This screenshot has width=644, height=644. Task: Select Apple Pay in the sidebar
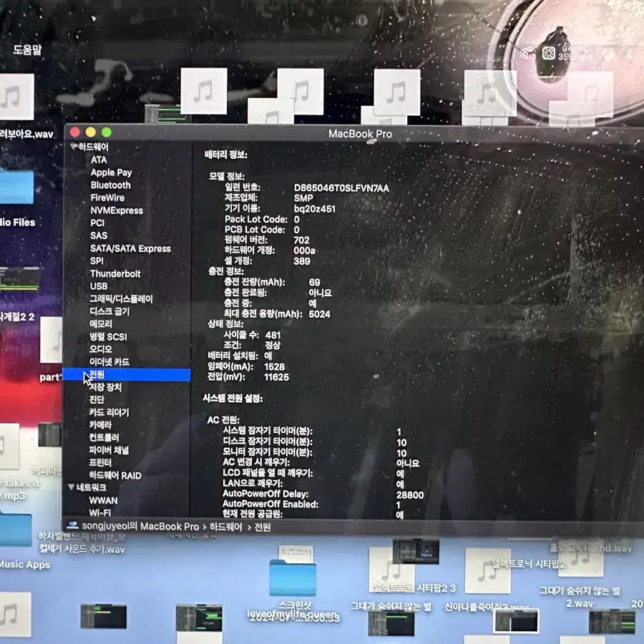(x=112, y=172)
